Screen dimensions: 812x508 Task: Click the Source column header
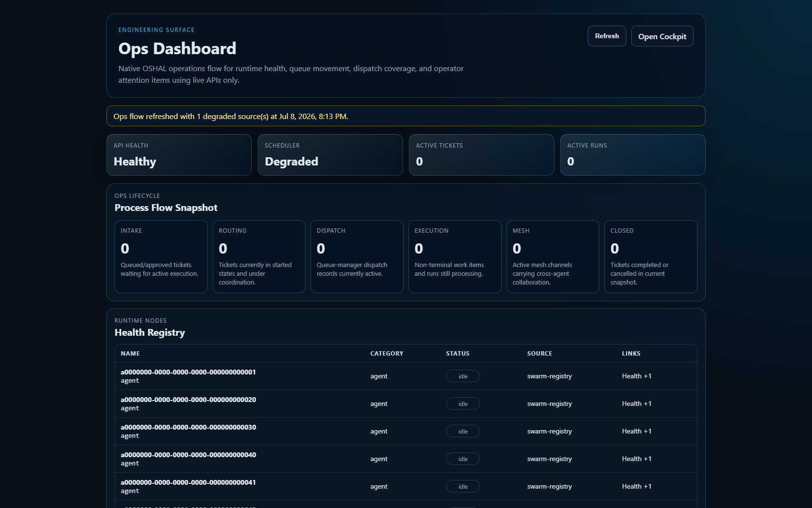point(539,354)
